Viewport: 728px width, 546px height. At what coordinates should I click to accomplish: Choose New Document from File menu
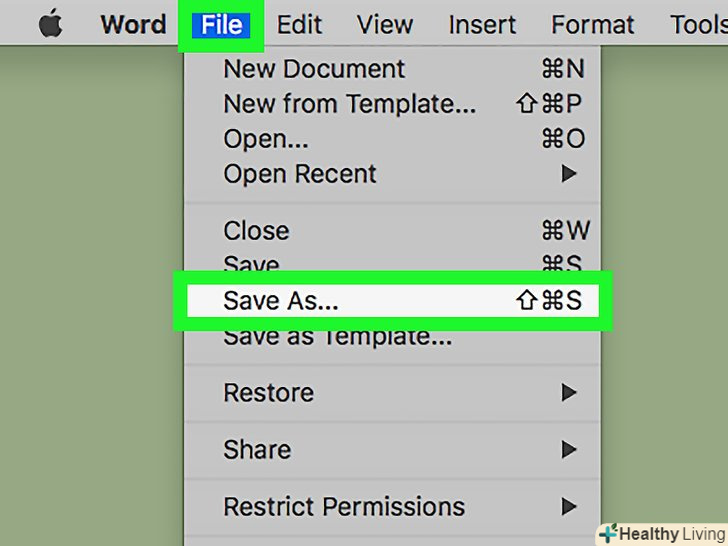pos(314,69)
